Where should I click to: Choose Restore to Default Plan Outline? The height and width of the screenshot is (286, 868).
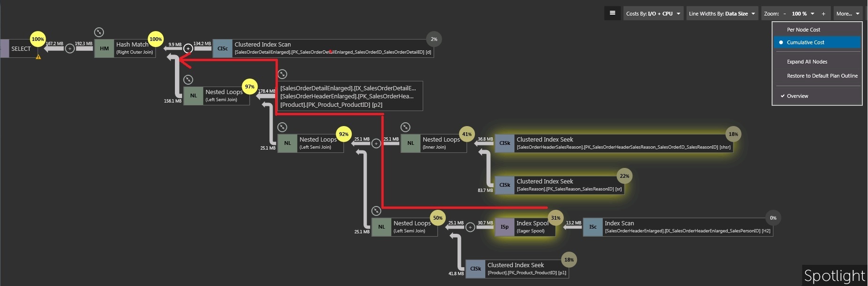(x=822, y=76)
